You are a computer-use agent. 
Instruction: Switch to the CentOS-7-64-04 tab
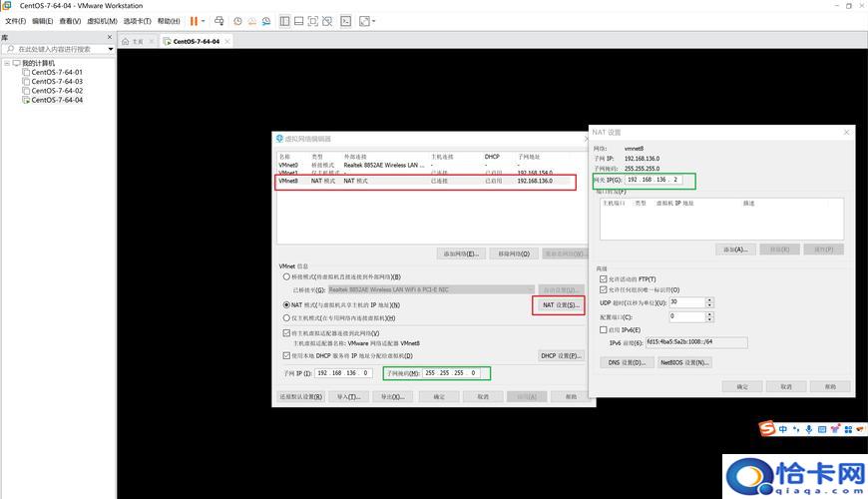click(194, 41)
